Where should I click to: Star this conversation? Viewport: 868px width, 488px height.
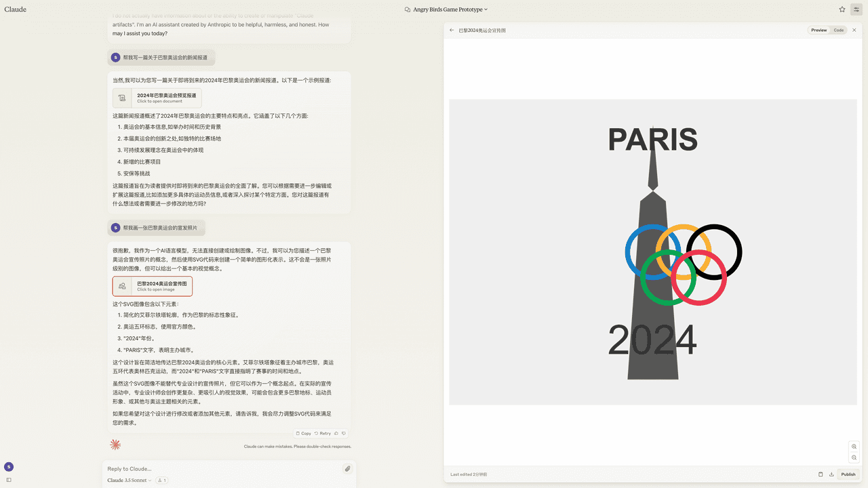coord(842,9)
